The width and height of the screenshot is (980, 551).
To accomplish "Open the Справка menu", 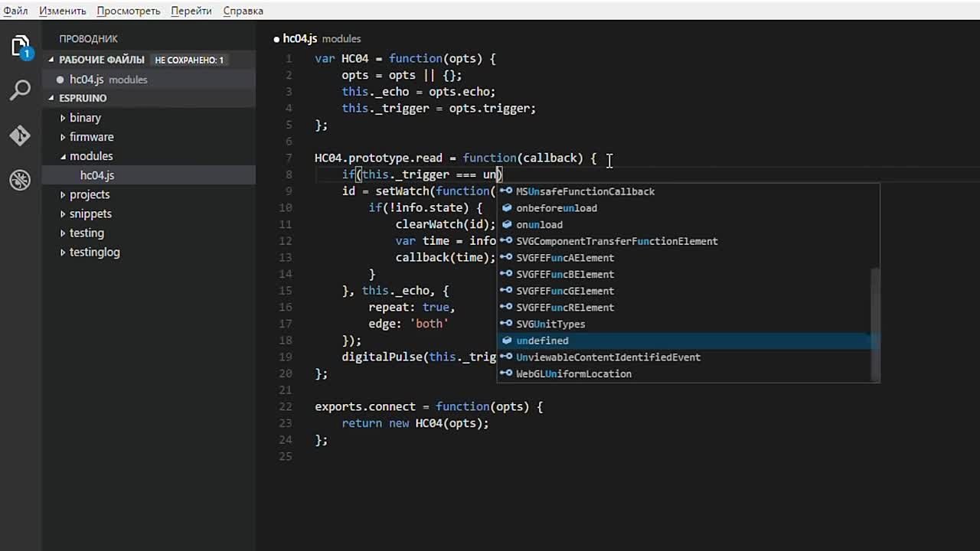I will (243, 11).
